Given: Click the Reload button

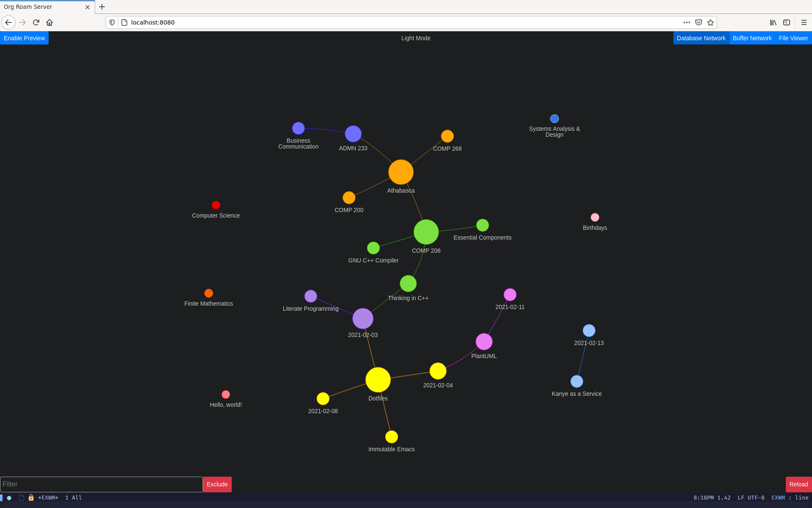Looking at the screenshot, I should coord(798,484).
